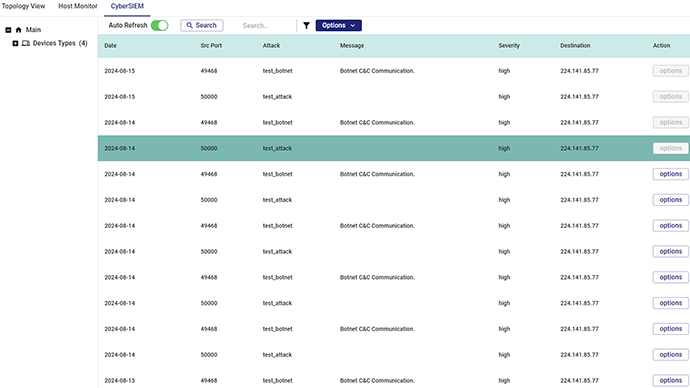Click destination IP in 2024-08-15 test_botnet row

click(579, 71)
